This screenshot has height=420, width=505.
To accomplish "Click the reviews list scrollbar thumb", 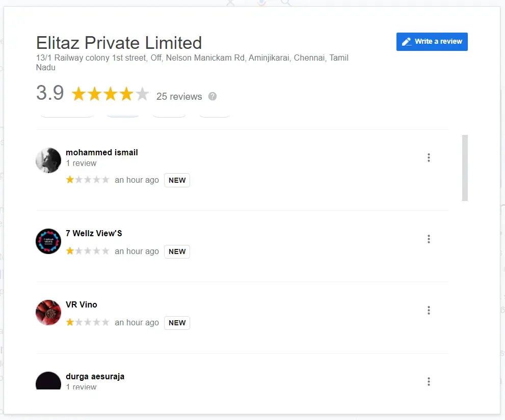I will (465, 168).
